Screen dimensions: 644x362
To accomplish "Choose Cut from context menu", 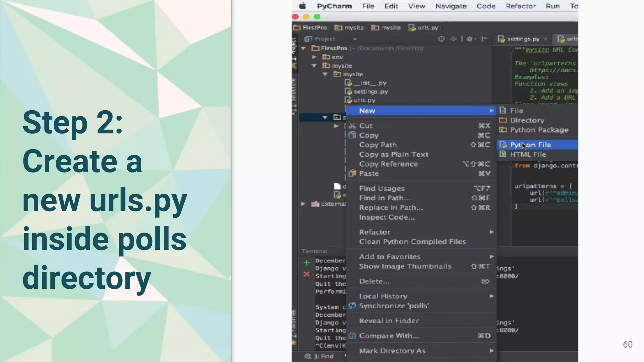I will (x=421, y=126).
